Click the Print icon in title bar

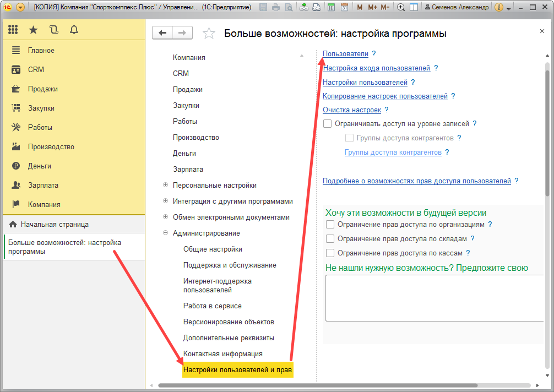click(276, 7)
